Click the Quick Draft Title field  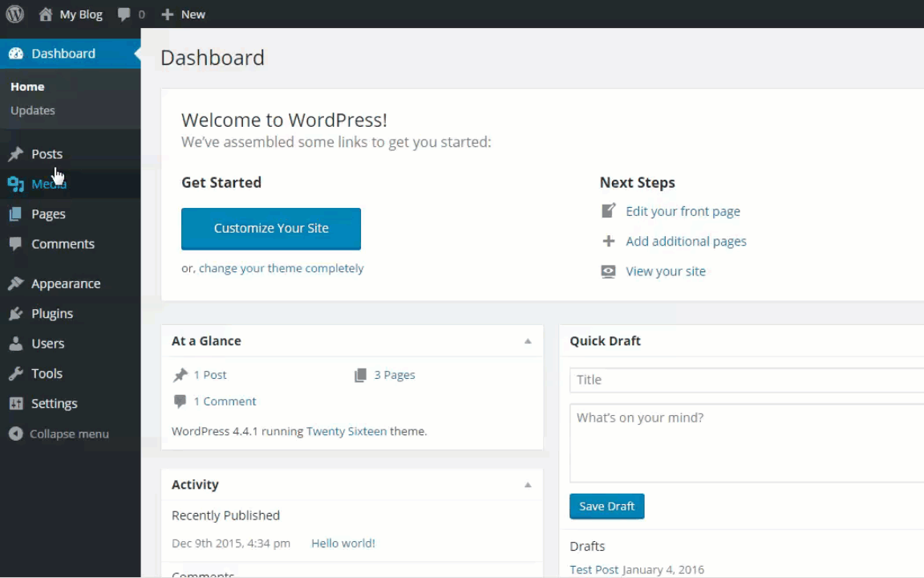746,380
